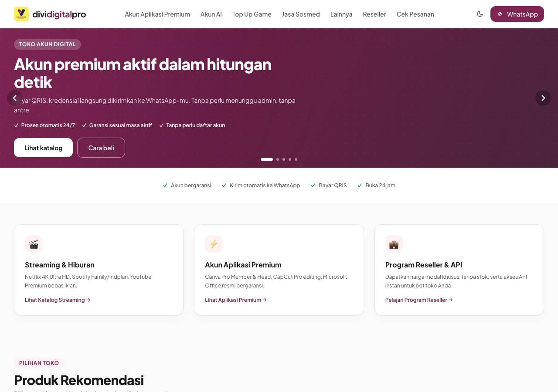Click the dividigitalpro logo icon
Screen dimensions: 558x392
click(x=21, y=14)
